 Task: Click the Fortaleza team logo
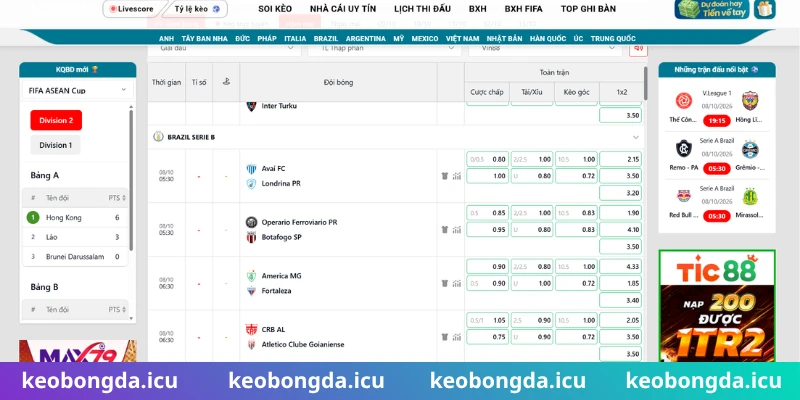tap(251, 291)
